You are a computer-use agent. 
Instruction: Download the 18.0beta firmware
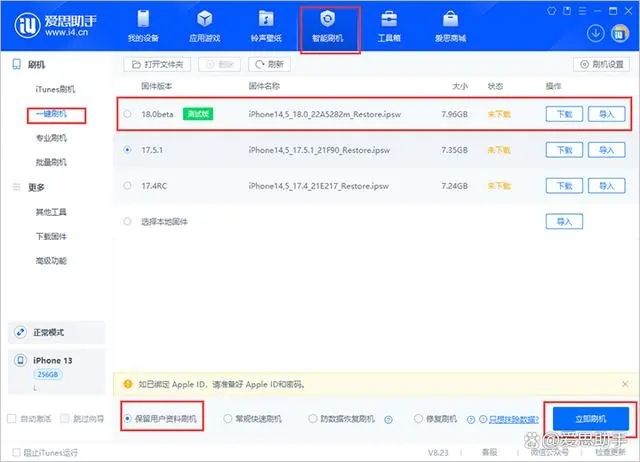coord(564,114)
